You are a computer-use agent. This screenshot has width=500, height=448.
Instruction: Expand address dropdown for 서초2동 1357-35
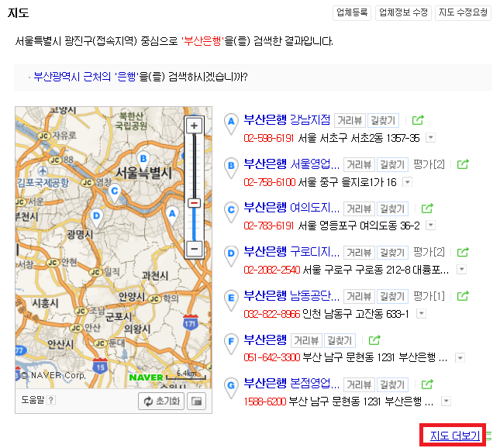[431, 138]
